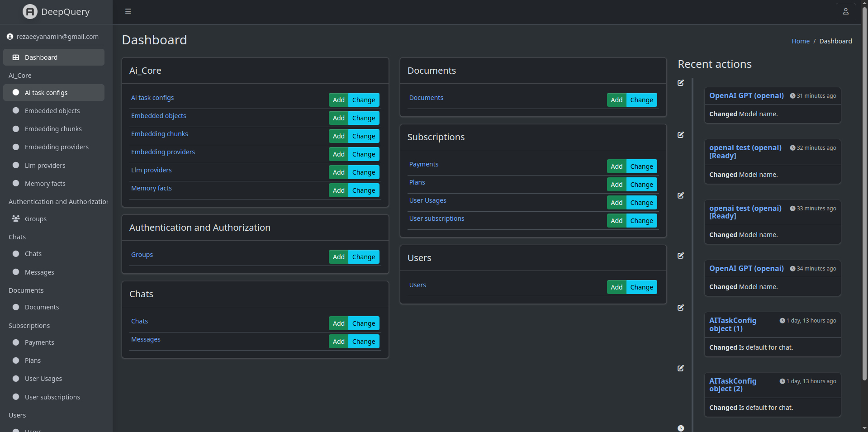Image resolution: width=868 pixels, height=432 pixels.
Task: Go to Home via the breadcrumb link
Action: [801, 41]
